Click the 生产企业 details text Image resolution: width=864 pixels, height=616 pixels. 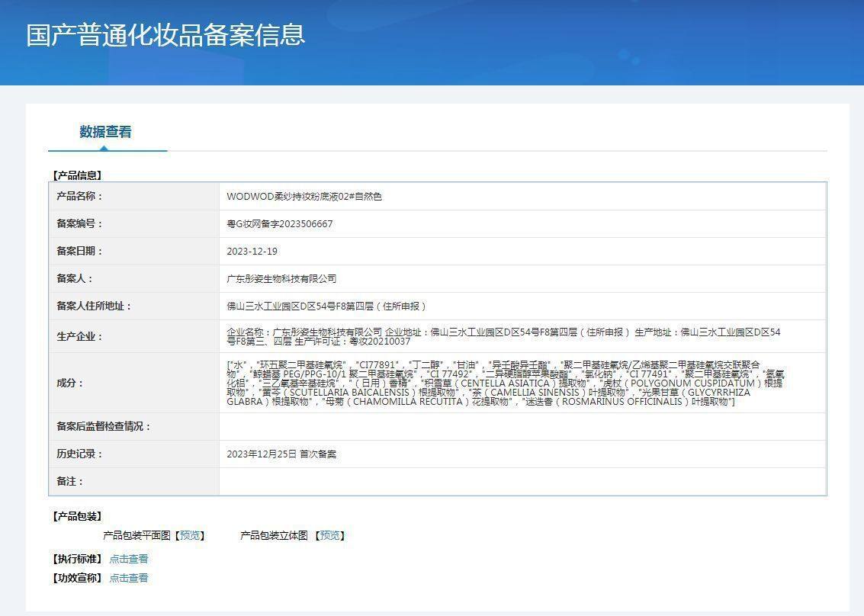[503, 337]
